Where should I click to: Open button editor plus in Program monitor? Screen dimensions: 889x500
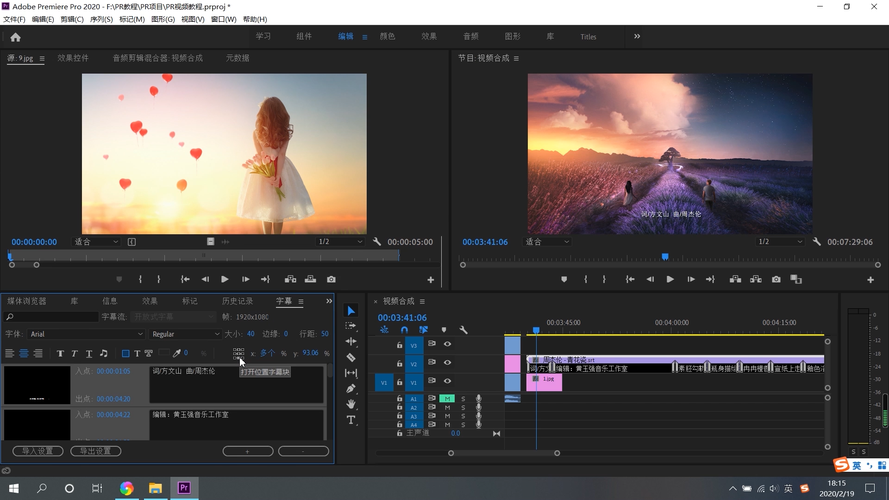click(x=870, y=279)
